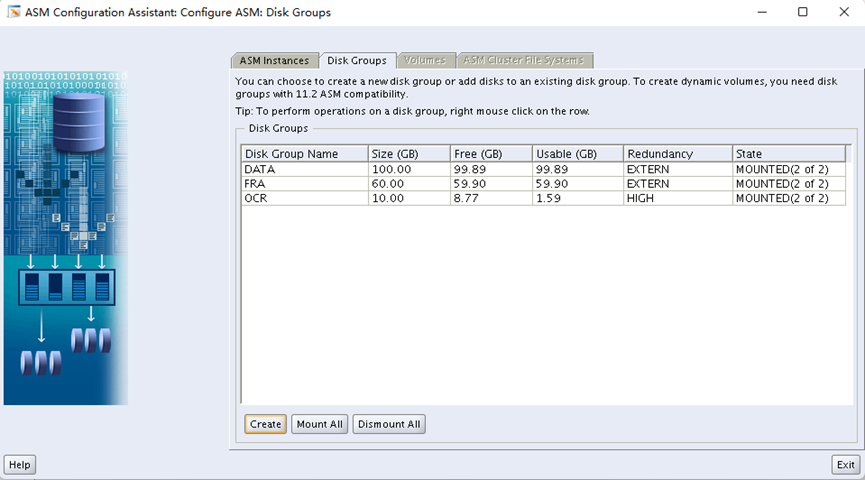
Task: Click the State column header
Action: [788, 153]
